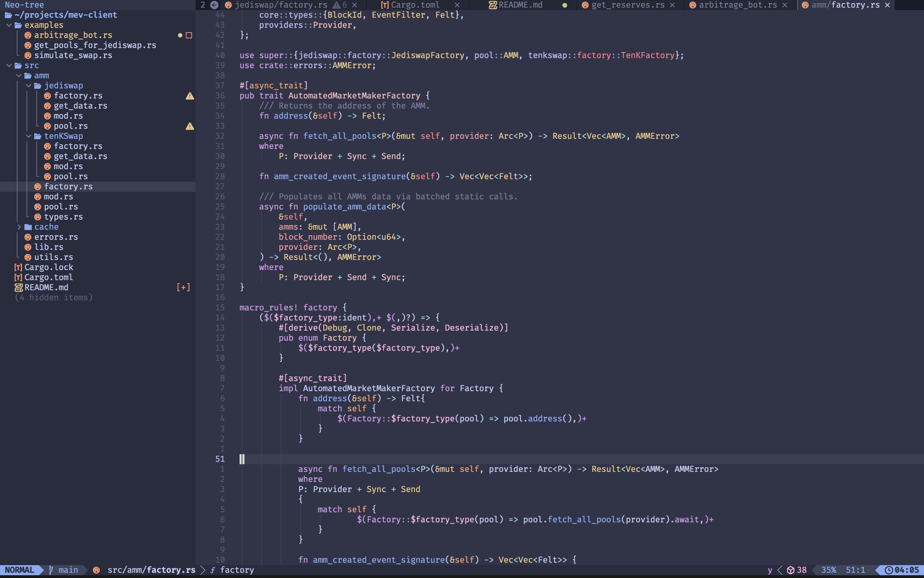Click Rust icon beside errors.rs
The width and height of the screenshot is (924, 578).
(28, 237)
